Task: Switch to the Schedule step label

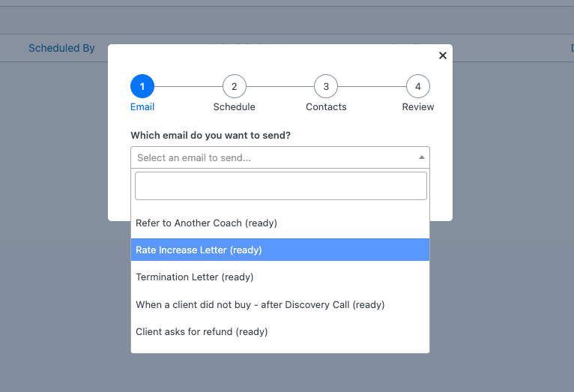Action: pyautogui.click(x=234, y=107)
